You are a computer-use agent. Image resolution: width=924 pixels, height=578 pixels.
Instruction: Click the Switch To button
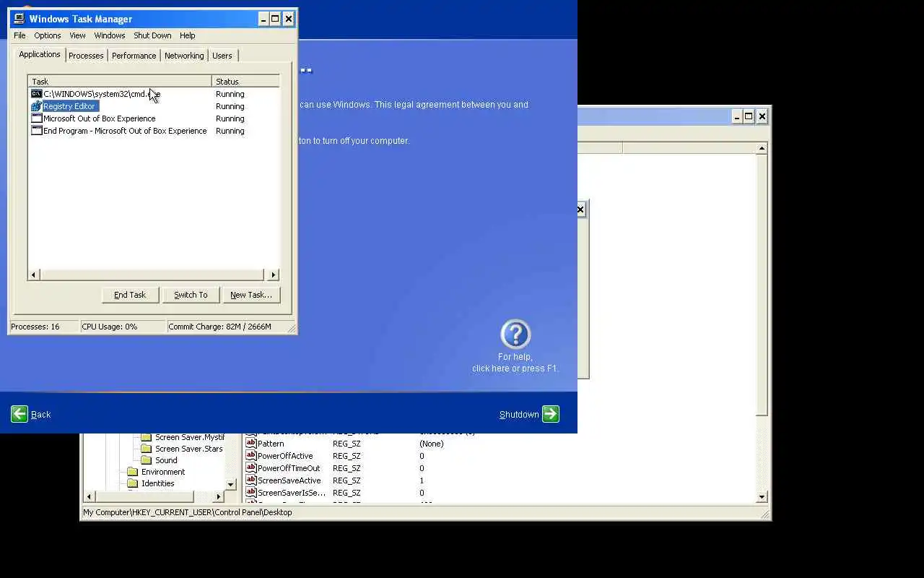coord(191,295)
